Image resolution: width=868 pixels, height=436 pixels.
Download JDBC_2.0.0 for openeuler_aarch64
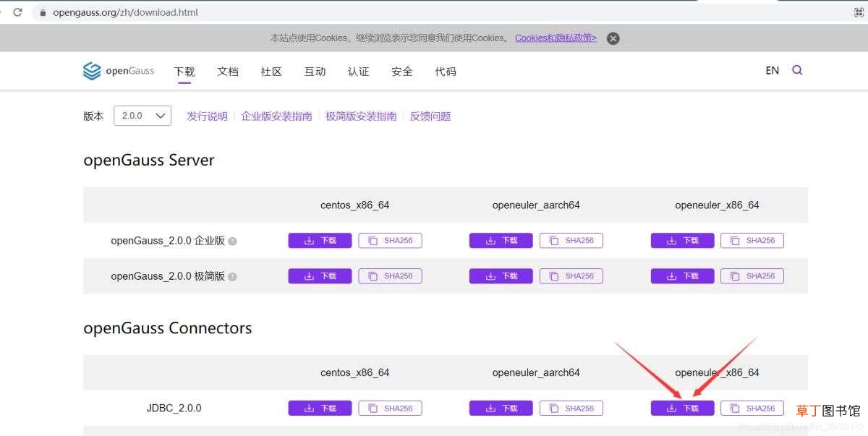501,409
